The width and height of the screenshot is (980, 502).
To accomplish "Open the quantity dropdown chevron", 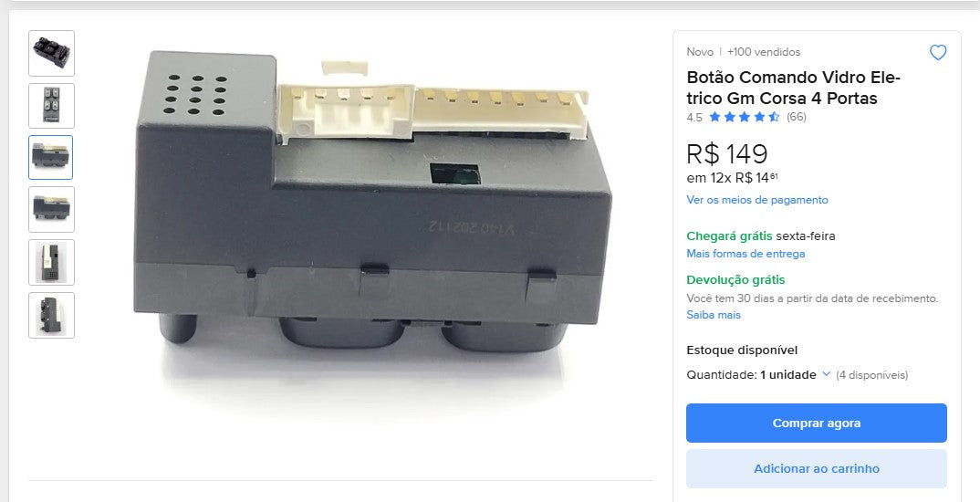I will [x=826, y=374].
